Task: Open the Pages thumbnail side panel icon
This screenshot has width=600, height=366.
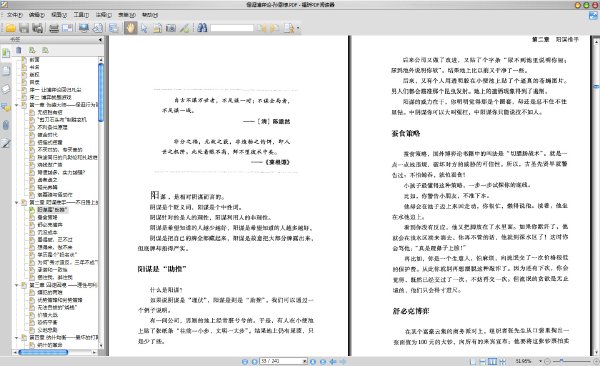Action: pos(6,71)
